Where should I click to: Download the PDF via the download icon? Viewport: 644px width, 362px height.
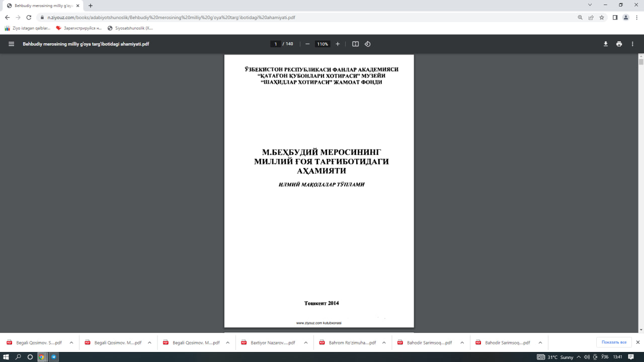(x=606, y=44)
